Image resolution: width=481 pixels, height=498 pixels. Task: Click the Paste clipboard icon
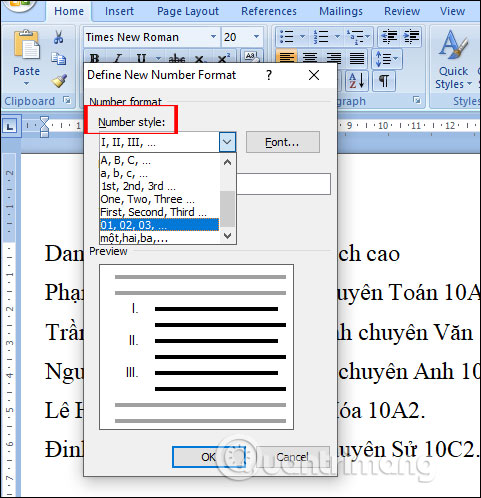pyautogui.click(x=26, y=46)
